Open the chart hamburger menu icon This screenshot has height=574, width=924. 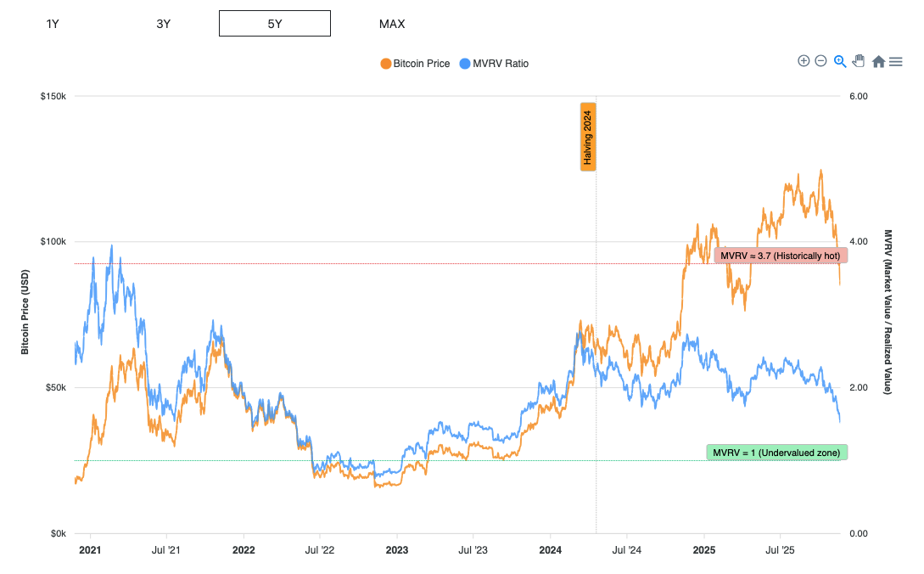click(895, 61)
